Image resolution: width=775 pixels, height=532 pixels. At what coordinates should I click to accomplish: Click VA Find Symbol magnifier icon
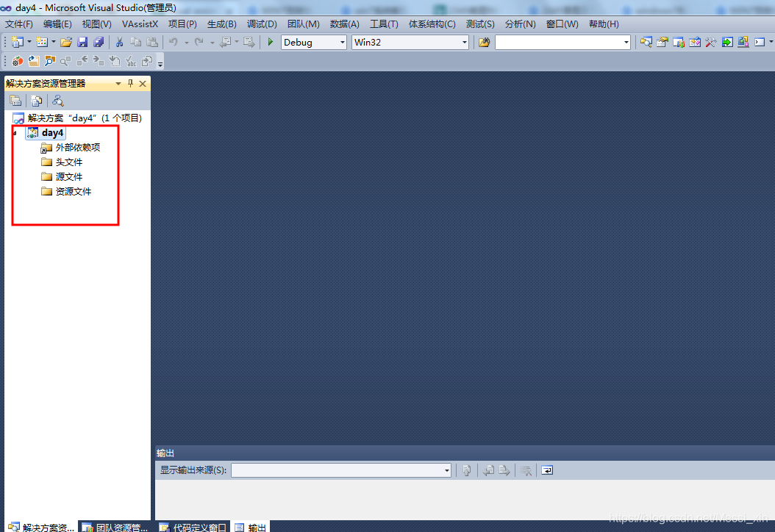pyautogui.click(x=49, y=61)
